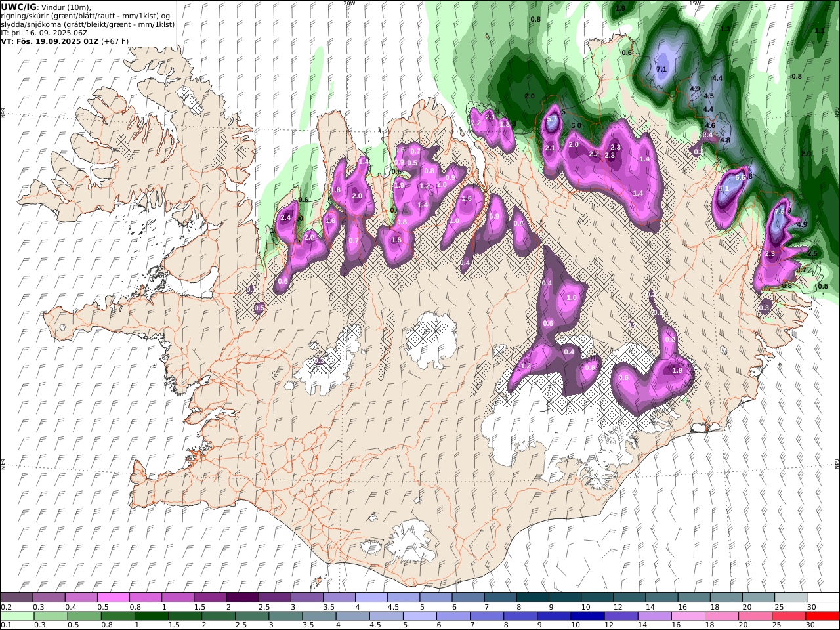Click the bright magenta swatch between 0.5 and 0.8

[x=113, y=597]
